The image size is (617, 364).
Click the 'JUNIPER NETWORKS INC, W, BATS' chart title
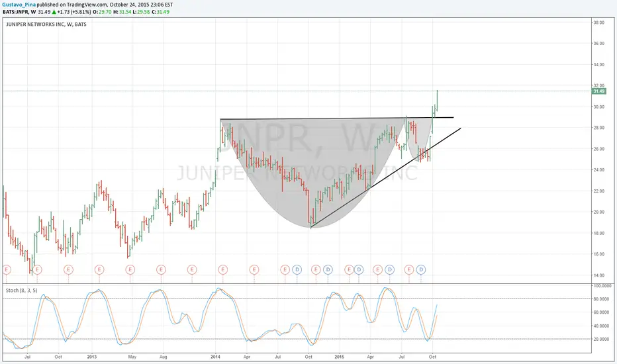(x=46, y=24)
